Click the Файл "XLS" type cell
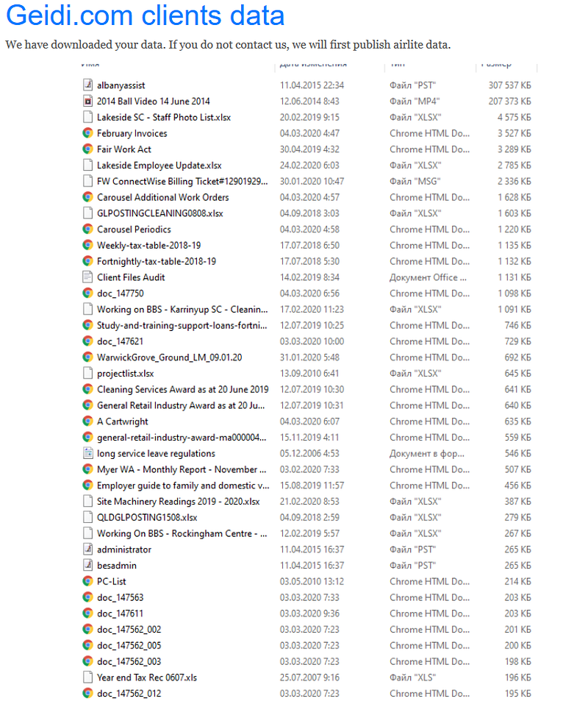This screenshot has width=588, height=701. (412, 677)
